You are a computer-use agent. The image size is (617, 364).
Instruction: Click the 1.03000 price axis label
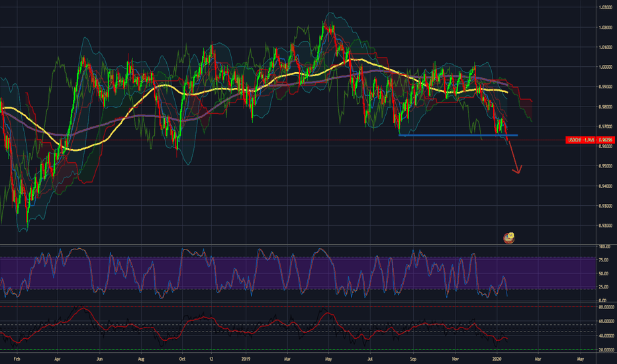(604, 7)
